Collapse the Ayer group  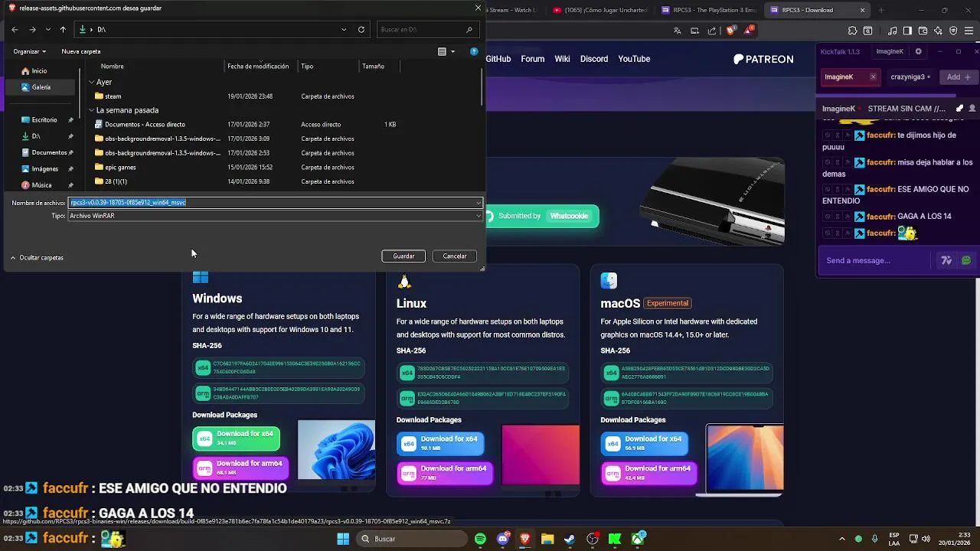pyautogui.click(x=92, y=82)
